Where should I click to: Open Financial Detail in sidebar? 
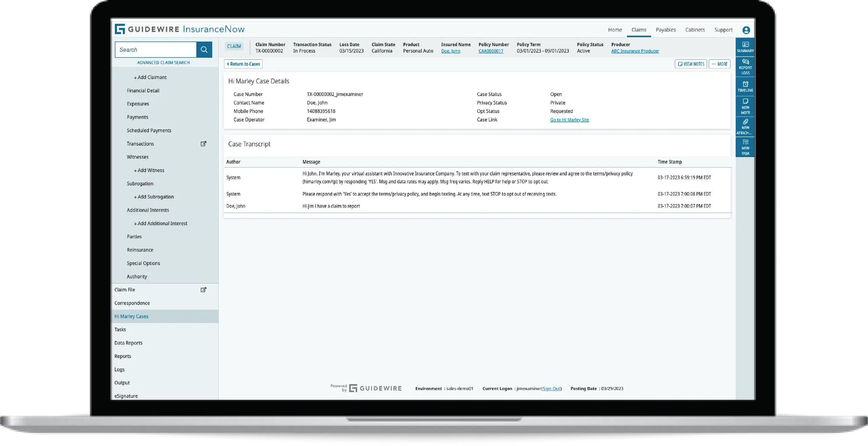(143, 90)
